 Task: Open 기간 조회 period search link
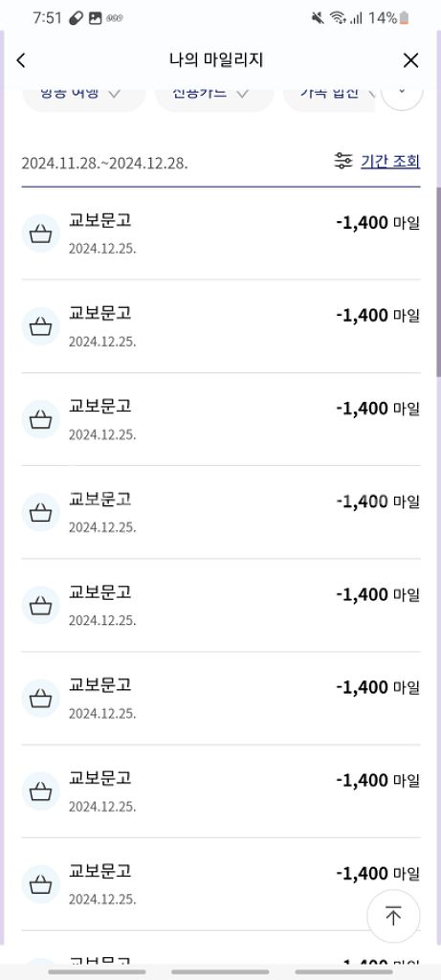point(389,161)
